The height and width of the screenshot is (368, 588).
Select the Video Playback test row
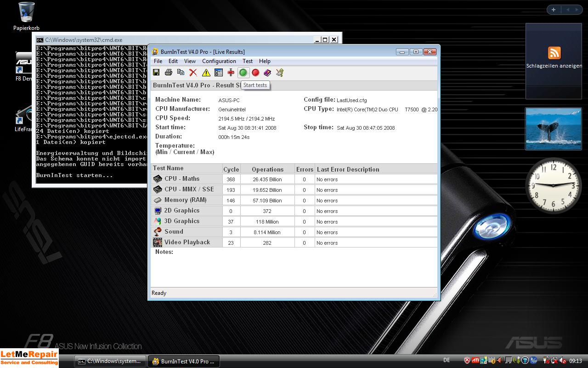[x=294, y=242]
